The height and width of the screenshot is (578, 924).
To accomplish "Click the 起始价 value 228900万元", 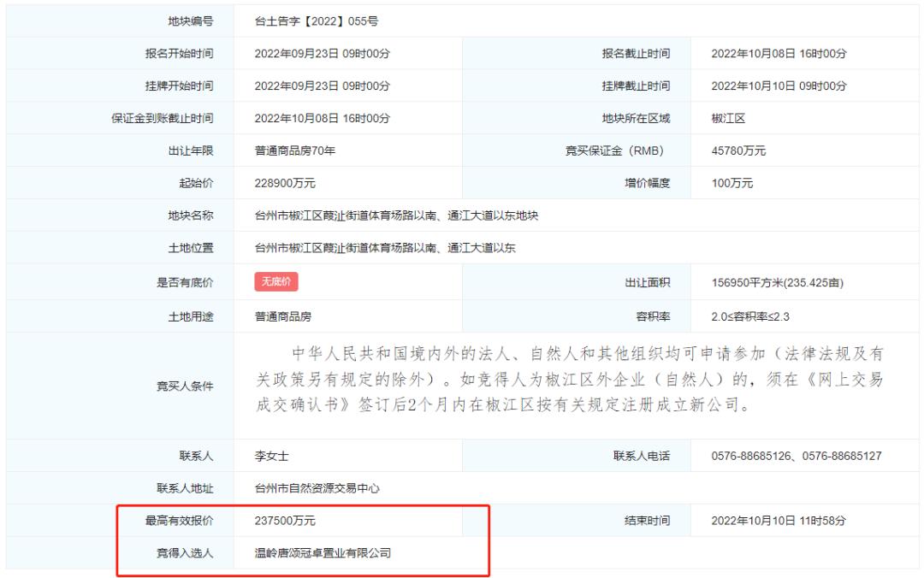I will [x=287, y=182].
